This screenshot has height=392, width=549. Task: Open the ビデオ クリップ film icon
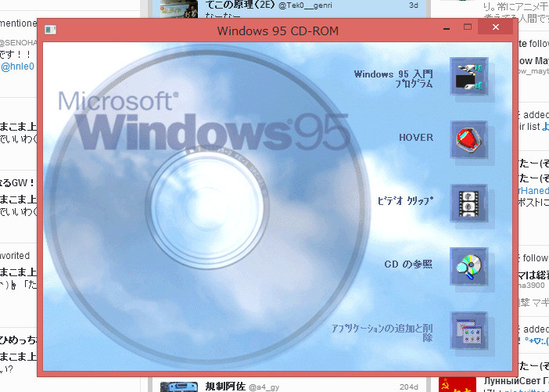click(x=469, y=203)
